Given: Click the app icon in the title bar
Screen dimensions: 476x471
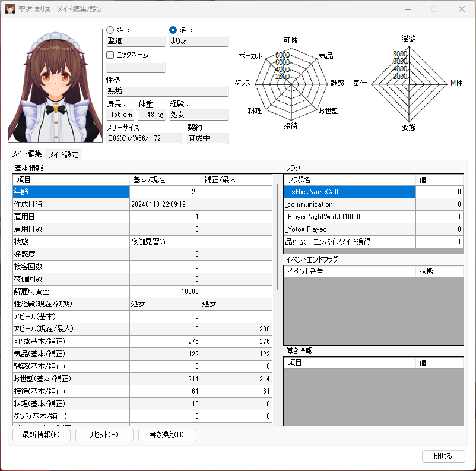Looking at the screenshot, I should click(10, 9).
